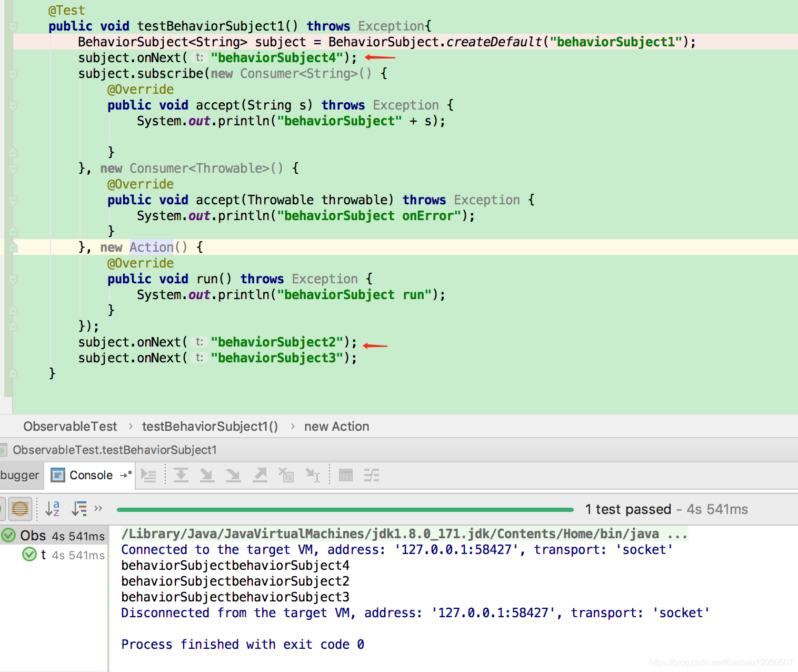This screenshot has height=672, width=798.
Task: Collapse the accept method with the fold arrow
Action: (12, 105)
